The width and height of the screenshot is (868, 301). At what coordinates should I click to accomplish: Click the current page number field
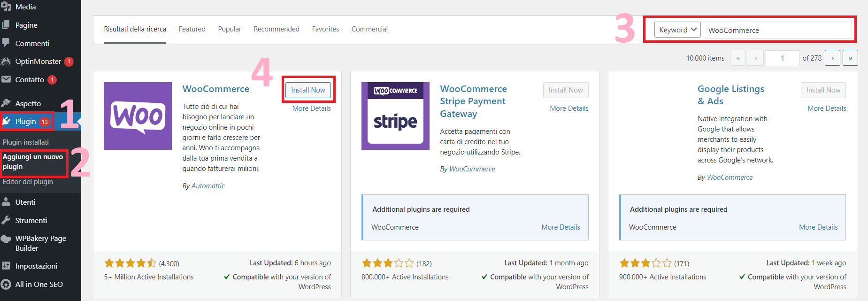coord(782,58)
